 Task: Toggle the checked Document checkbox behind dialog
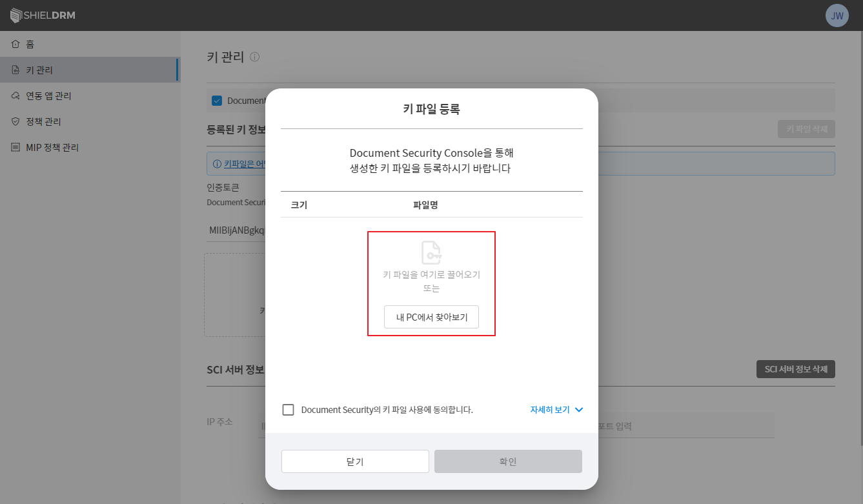pyautogui.click(x=217, y=101)
